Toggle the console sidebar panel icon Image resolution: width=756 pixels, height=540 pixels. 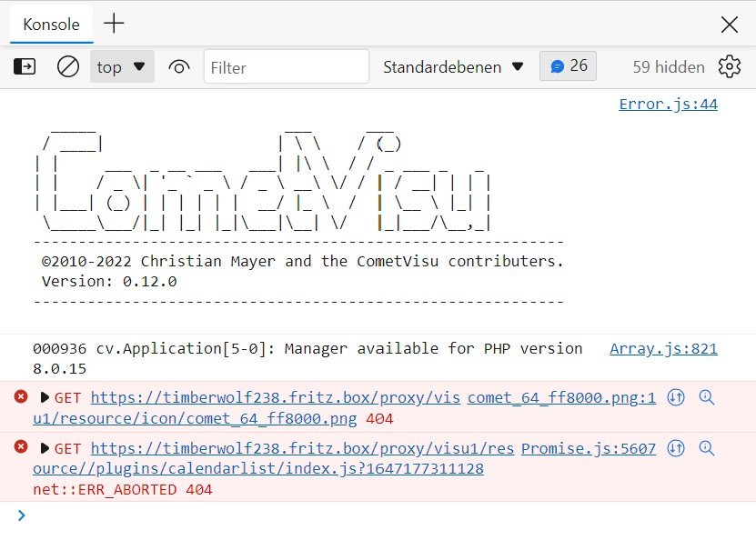pyautogui.click(x=24, y=66)
